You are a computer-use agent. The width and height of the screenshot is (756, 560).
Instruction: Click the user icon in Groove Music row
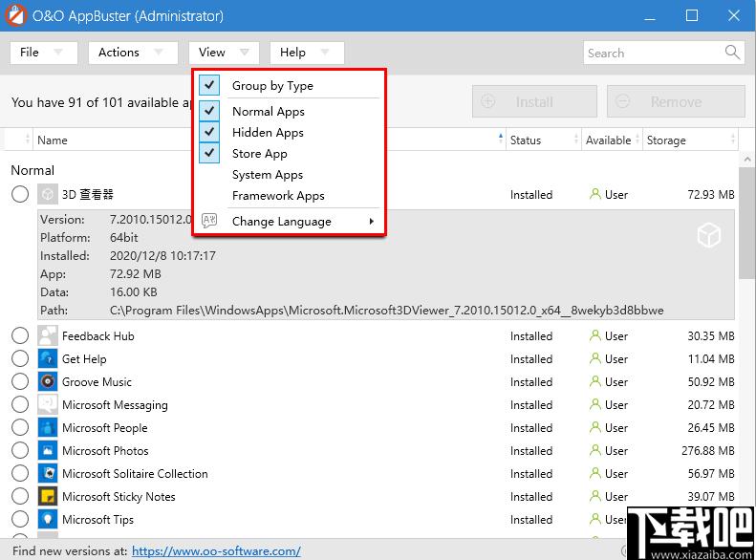pos(595,381)
